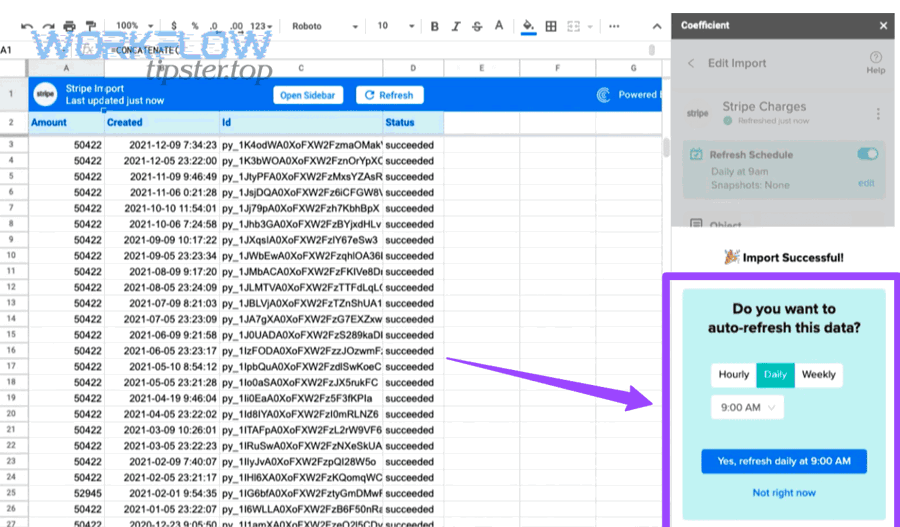Format selection as percent
This screenshot has width=900, height=527.
(x=195, y=26)
